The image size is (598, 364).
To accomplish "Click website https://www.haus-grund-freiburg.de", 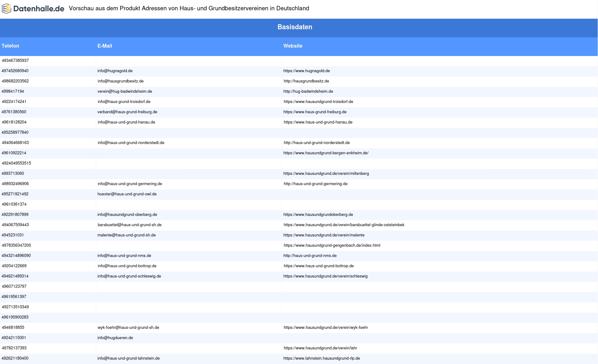I will click(315, 112).
